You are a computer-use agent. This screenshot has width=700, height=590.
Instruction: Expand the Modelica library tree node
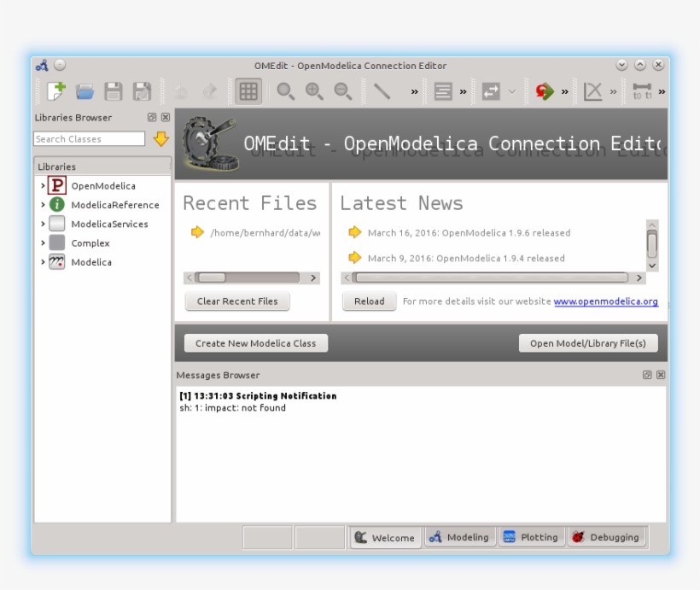click(x=43, y=262)
